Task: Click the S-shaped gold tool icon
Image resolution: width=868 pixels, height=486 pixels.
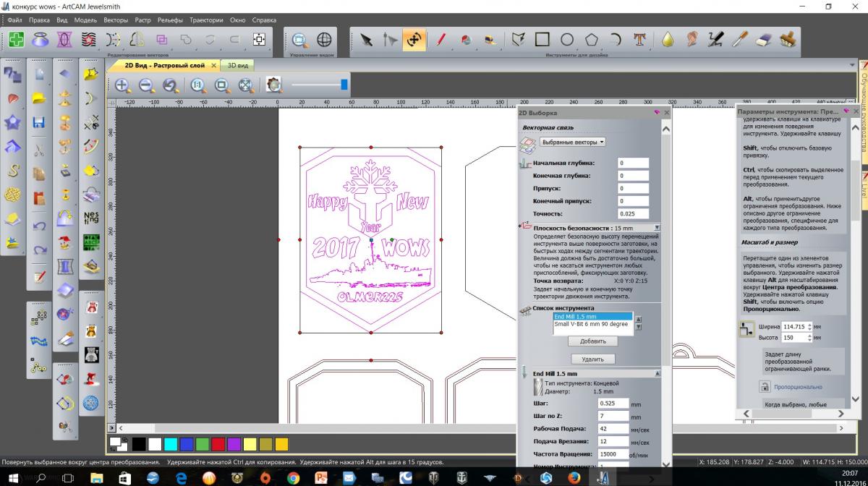Action: coord(13,171)
